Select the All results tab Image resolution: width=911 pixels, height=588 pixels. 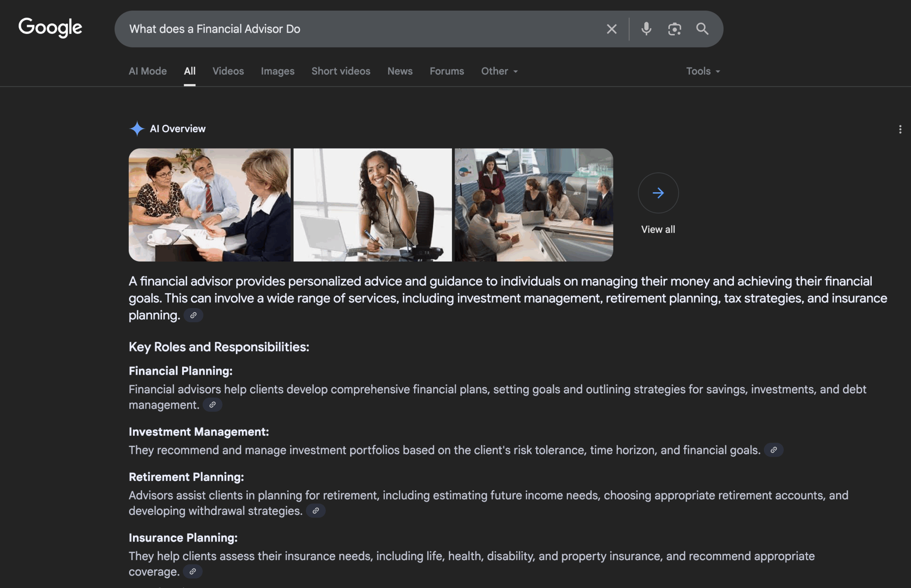189,71
